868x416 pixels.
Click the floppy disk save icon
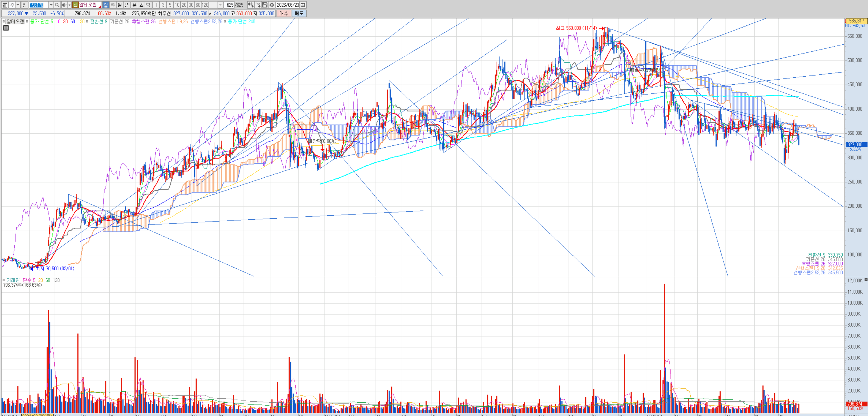[x=265, y=5]
